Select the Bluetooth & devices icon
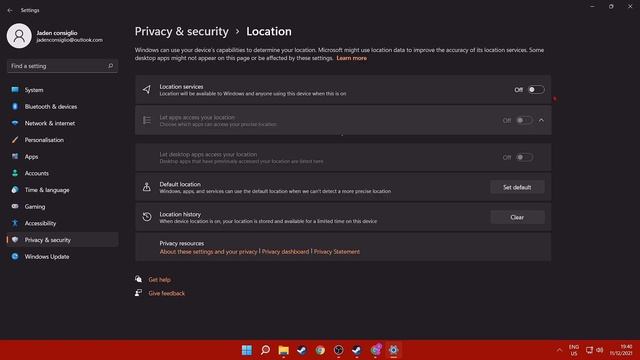Viewport: 640px width, 360px height. coord(15,107)
